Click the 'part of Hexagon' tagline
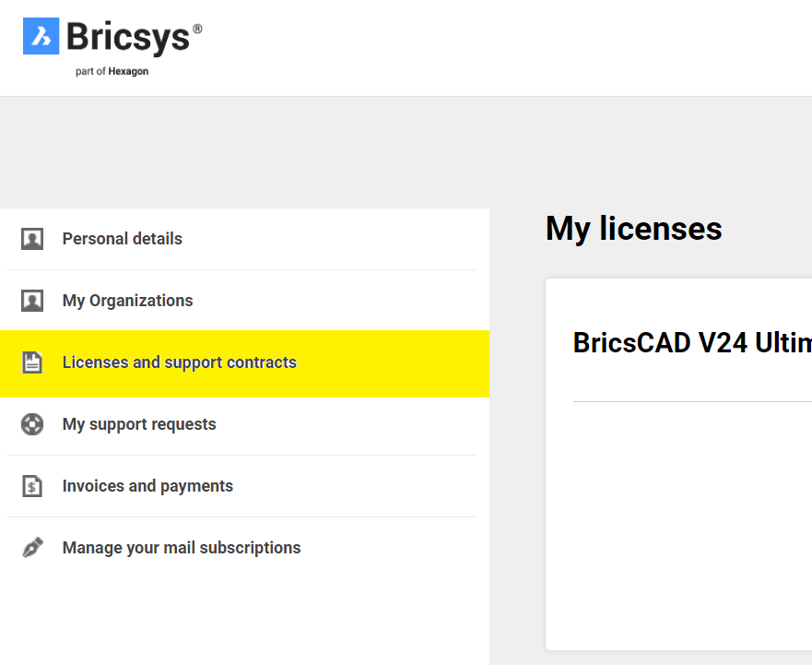 112,72
